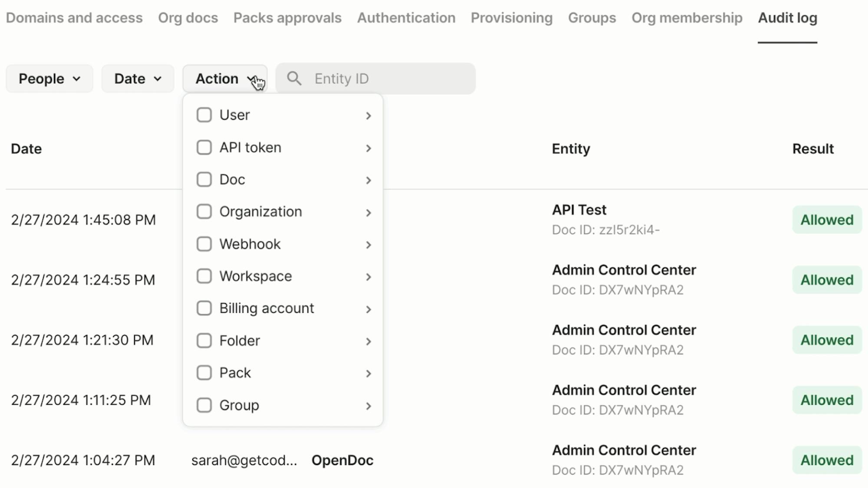Open Folder submenu chevron

368,341
